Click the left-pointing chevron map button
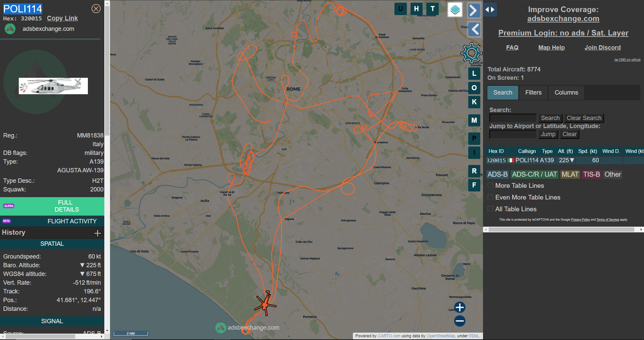The image size is (644, 340). [475, 30]
